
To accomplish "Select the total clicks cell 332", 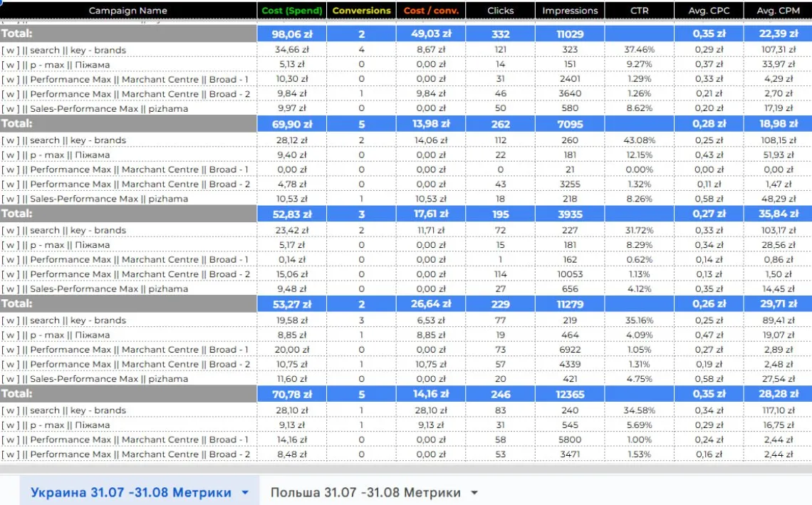I will 500,33.
